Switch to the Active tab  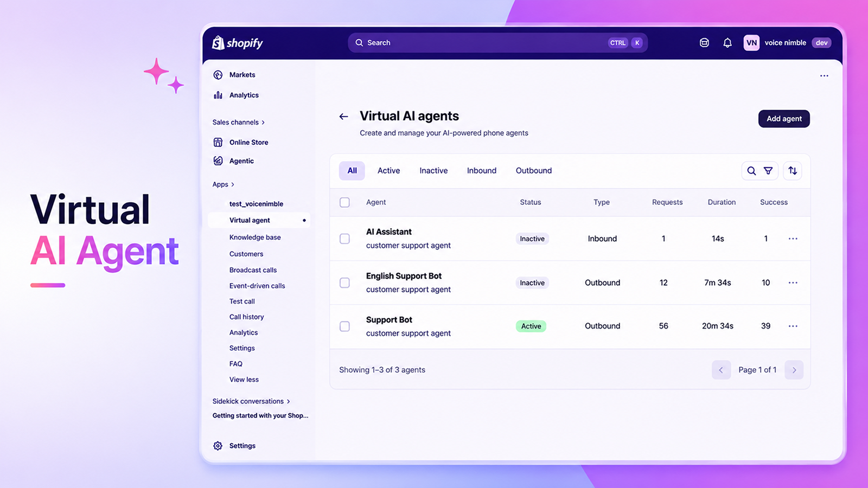389,171
